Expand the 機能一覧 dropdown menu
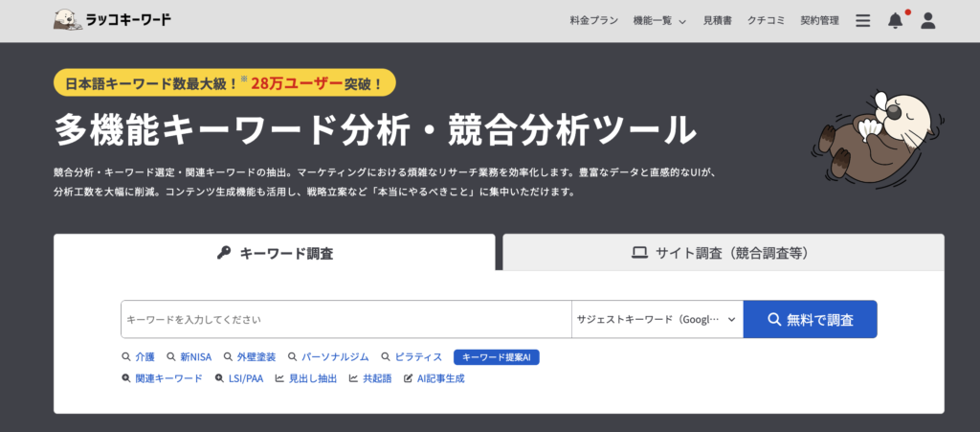 [659, 21]
